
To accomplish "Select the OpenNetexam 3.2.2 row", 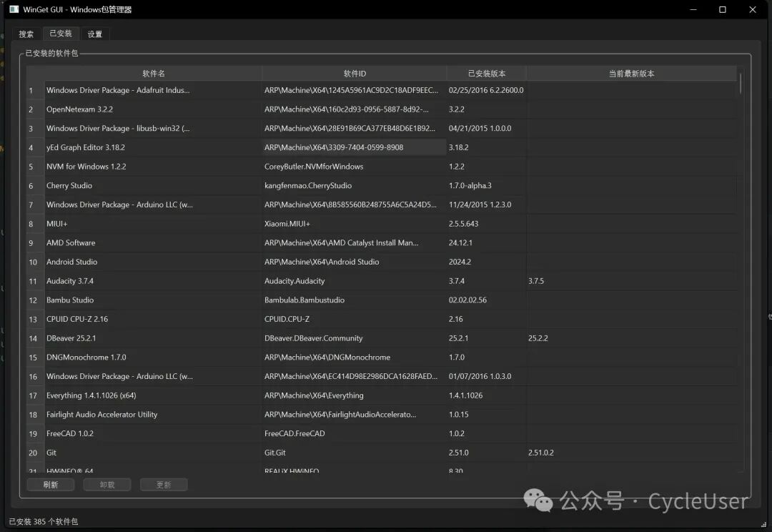I will click(382, 109).
